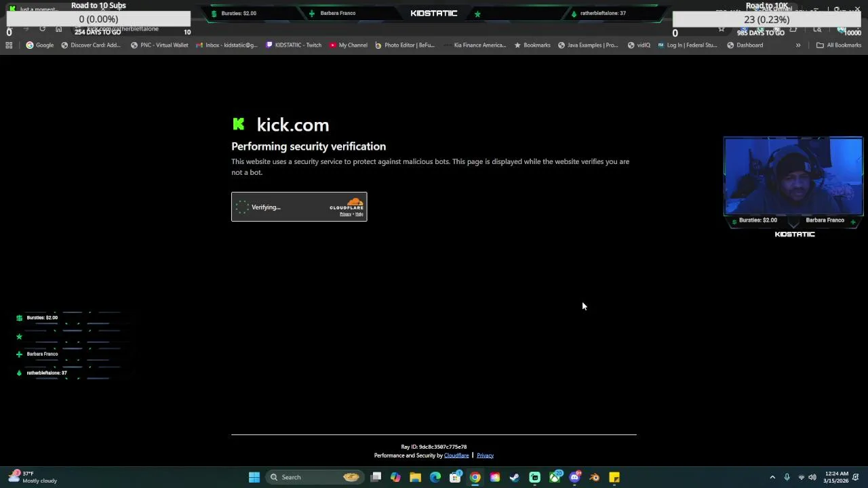Open the KIDSTATIIC Twitch bookmark
This screenshot has height=488, width=868.
pyautogui.click(x=294, y=45)
